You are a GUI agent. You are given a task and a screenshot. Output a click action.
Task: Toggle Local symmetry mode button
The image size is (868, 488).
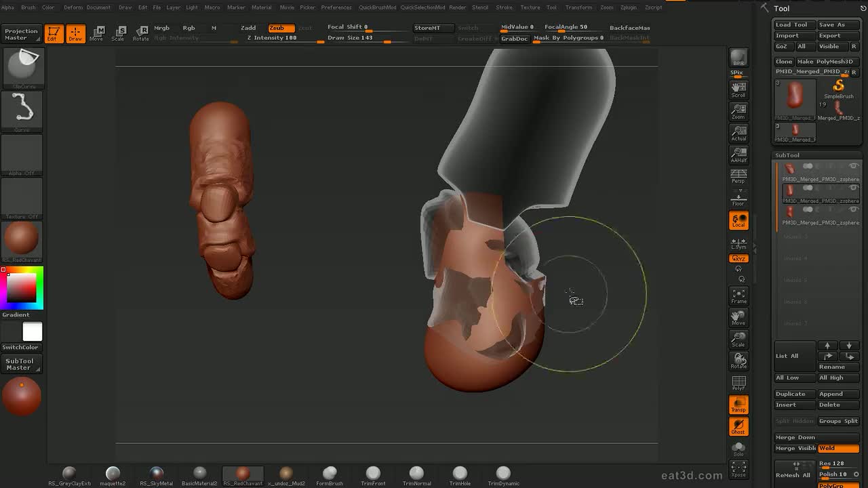point(738,220)
